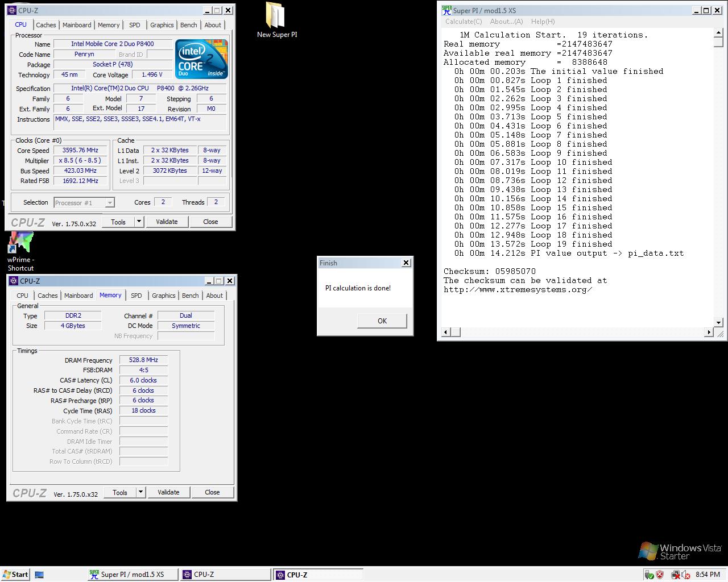Select Mainboard tab in upper CPU-Z
The width and height of the screenshot is (728, 582).
click(77, 25)
